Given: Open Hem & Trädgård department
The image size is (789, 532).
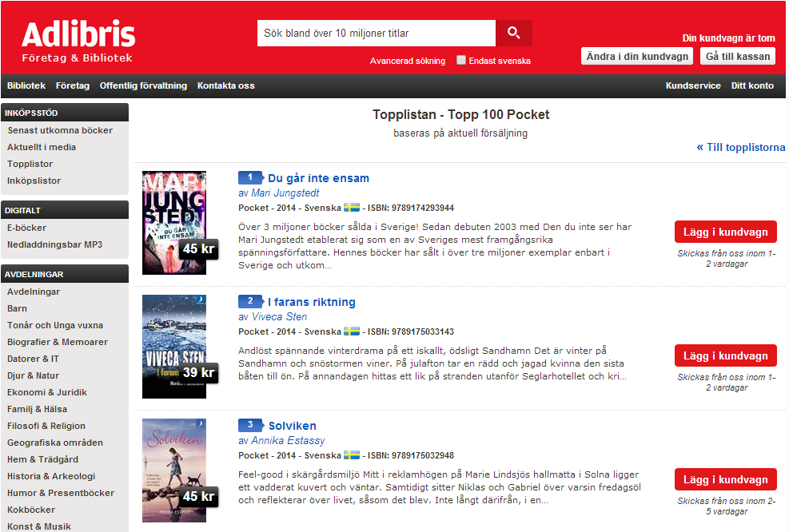Looking at the screenshot, I should click(43, 459).
